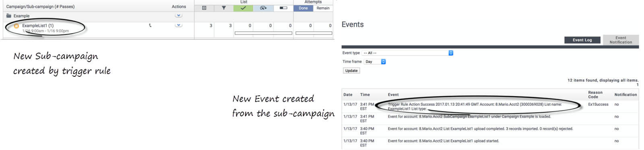Image resolution: width=644 pixels, height=150 pixels.
Task: Click the attempts progress bar for ExampleList1
Action: click(x=314, y=33)
